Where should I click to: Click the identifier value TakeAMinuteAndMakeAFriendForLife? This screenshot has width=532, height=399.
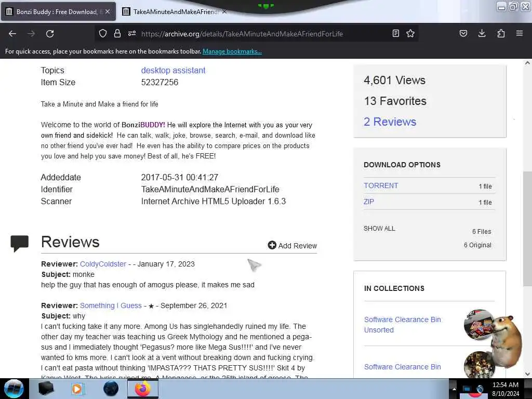click(210, 189)
